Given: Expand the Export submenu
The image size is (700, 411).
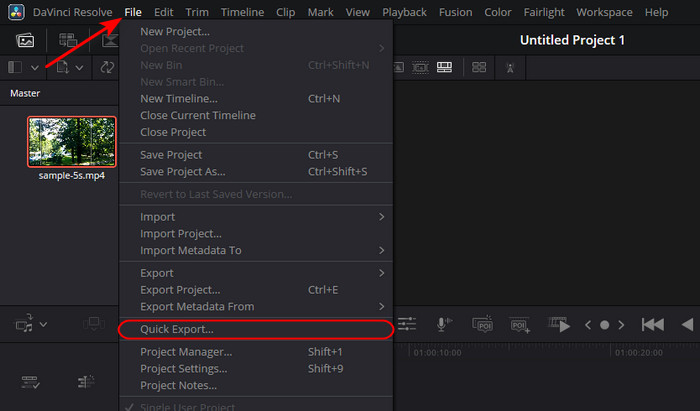Looking at the screenshot, I should 256,273.
